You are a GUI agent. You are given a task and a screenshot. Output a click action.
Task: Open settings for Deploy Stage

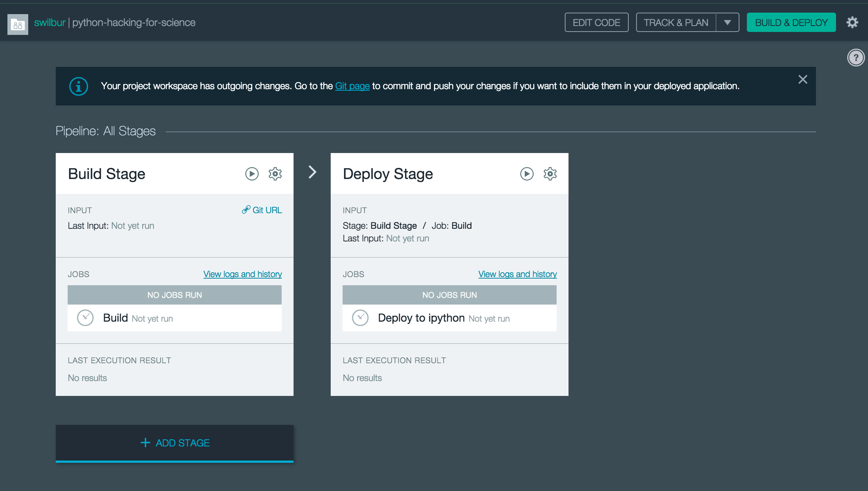click(x=549, y=173)
